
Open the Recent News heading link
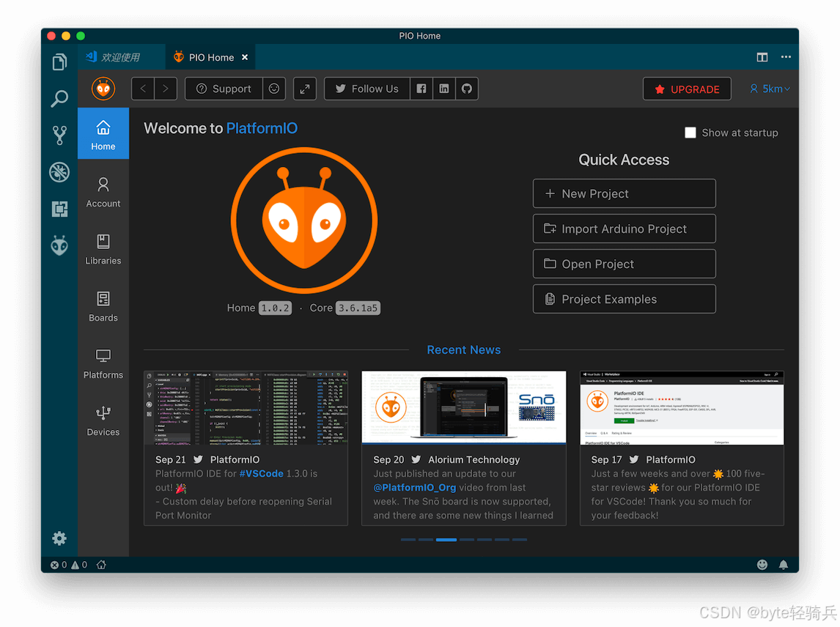pyautogui.click(x=464, y=349)
